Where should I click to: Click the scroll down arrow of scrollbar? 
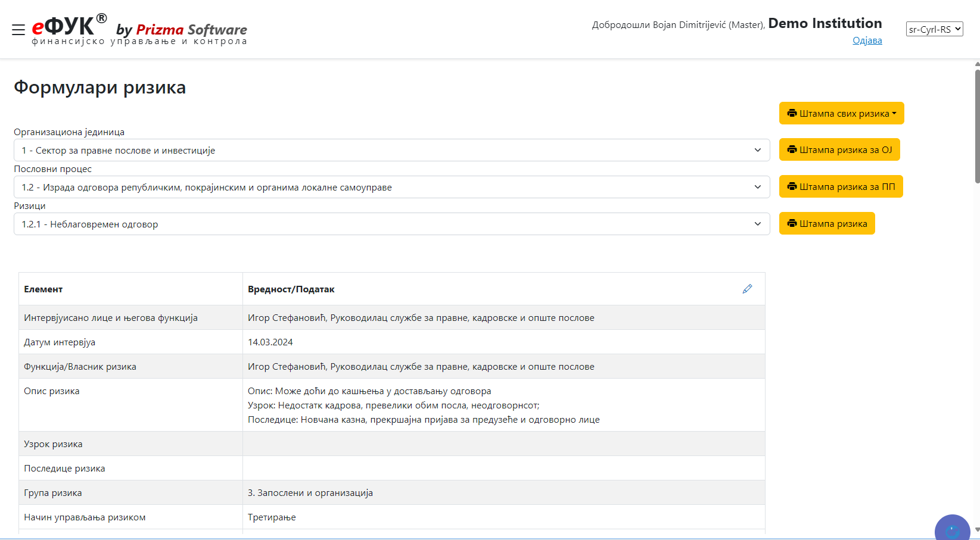click(x=977, y=529)
